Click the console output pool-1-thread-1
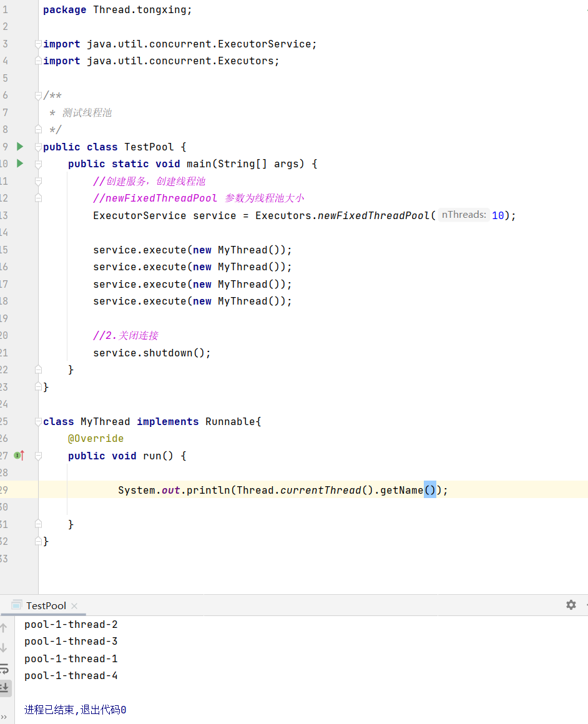Image resolution: width=588 pixels, height=724 pixels. tap(71, 659)
